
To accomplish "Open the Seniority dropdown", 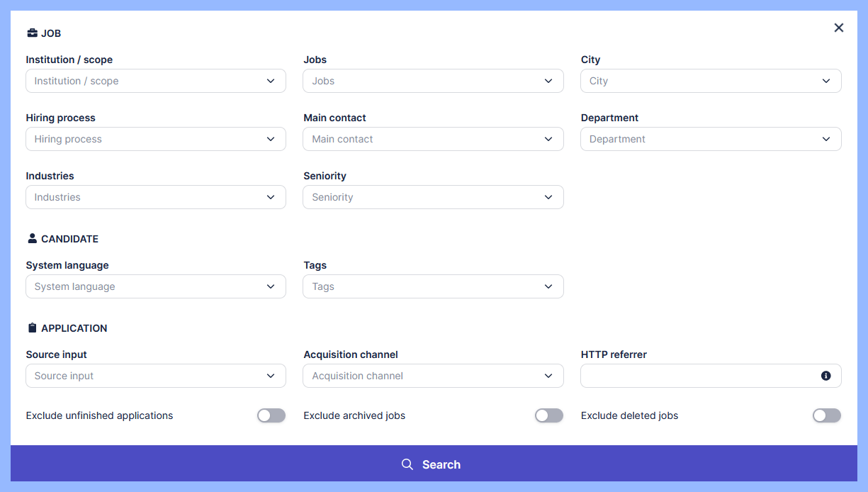I will tap(433, 197).
